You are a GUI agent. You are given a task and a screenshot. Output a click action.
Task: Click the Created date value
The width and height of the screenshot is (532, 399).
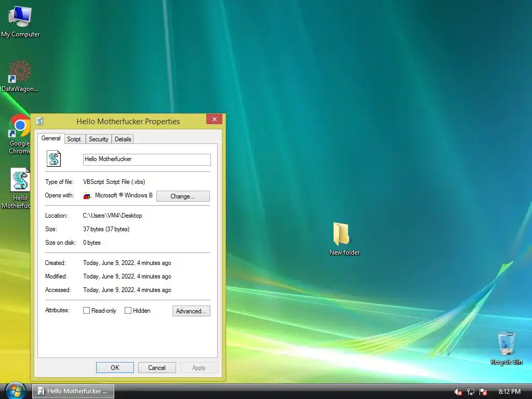pos(127,263)
